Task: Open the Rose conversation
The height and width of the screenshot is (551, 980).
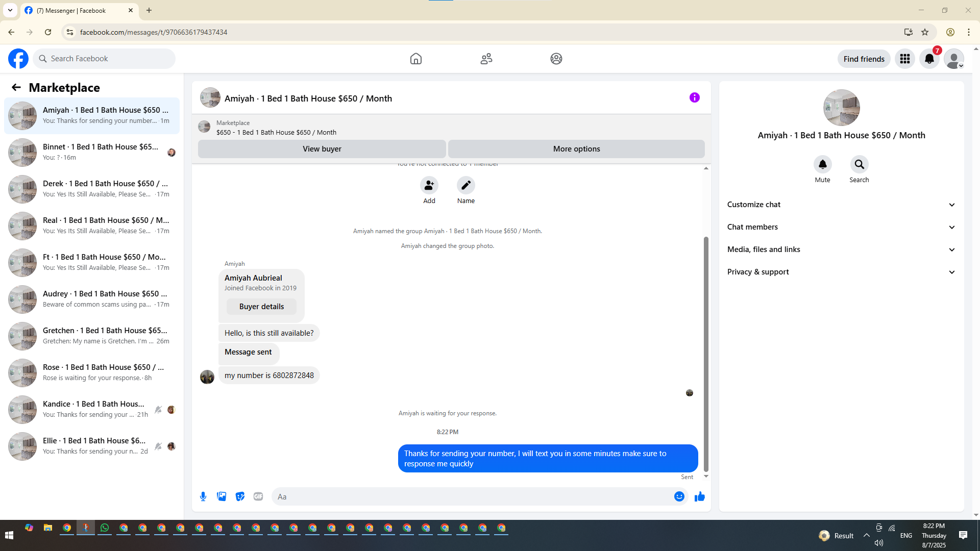Action: [92, 373]
